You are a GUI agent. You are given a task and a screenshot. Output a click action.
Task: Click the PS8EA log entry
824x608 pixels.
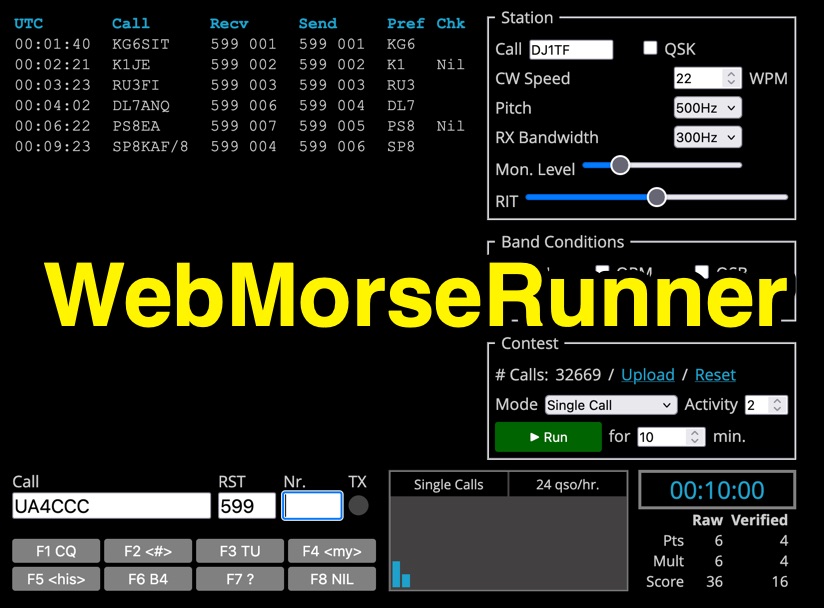[240, 126]
